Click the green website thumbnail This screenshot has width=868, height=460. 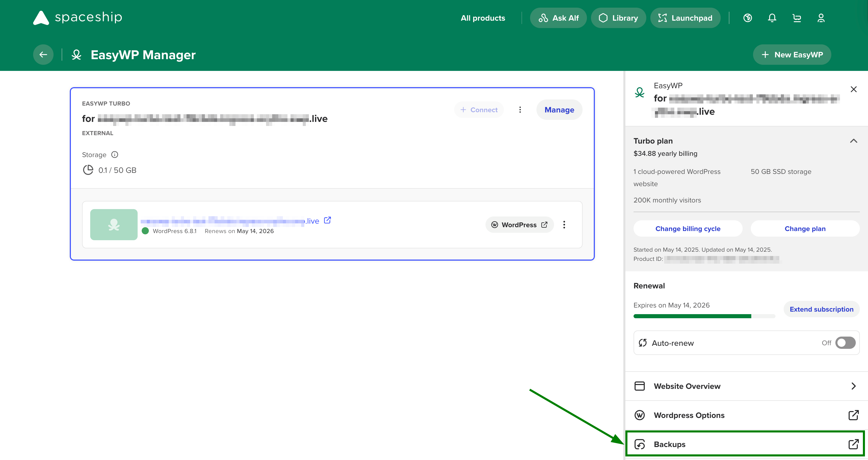(x=114, y=225)
